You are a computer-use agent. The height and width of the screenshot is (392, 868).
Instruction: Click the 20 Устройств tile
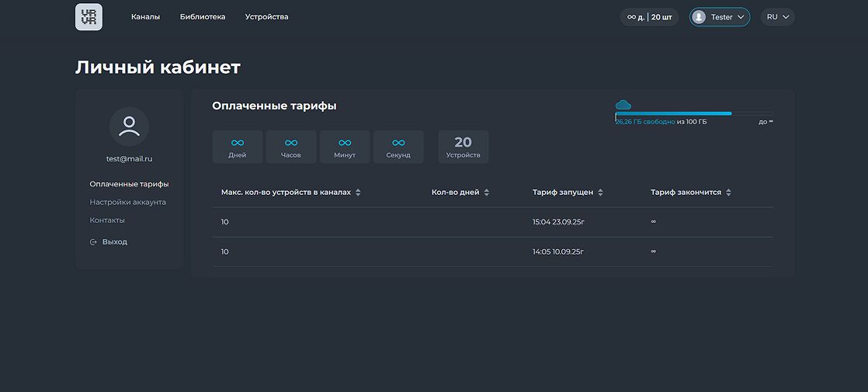(x=464, y=147)
